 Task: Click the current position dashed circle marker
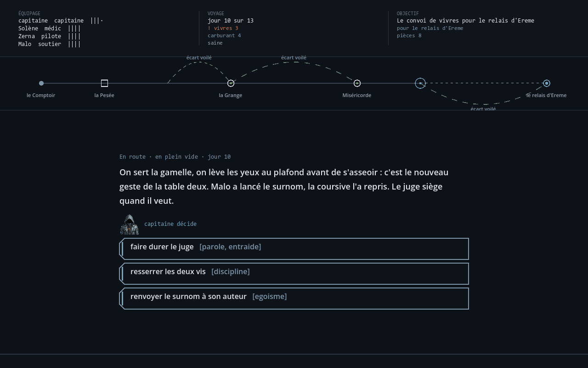[x=420, y=83]
